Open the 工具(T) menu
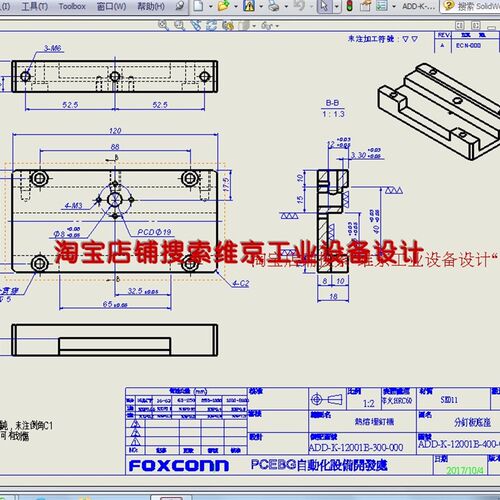 pos(34,6)
